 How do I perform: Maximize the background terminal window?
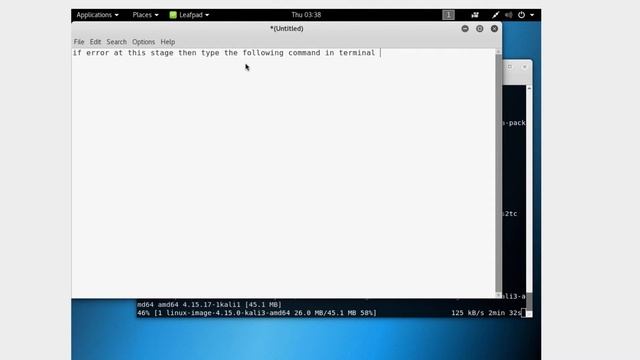point(510,67)
